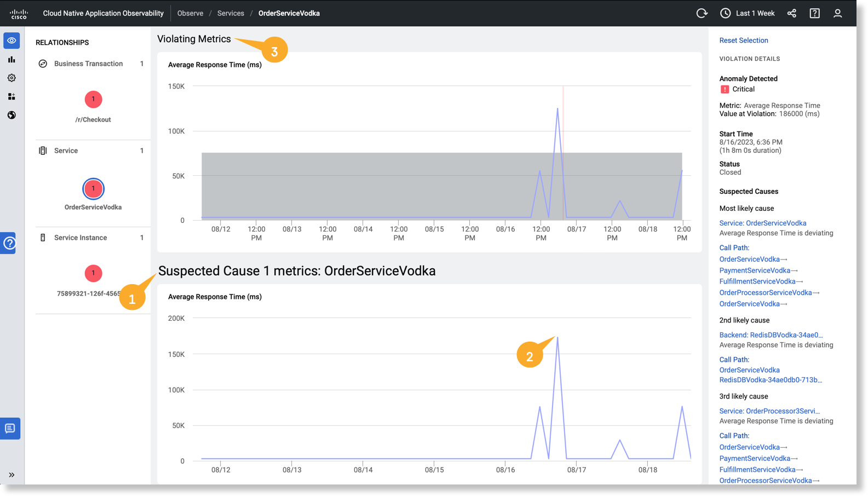868x496 pixels.
Task: Click the Cisco logo
Action: pos(19,14)
